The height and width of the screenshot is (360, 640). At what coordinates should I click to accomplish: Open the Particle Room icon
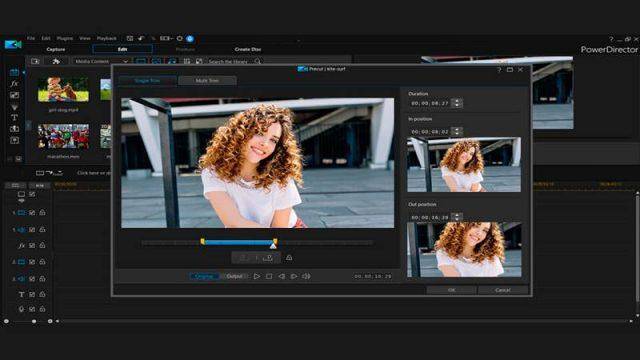click(14, 107)
